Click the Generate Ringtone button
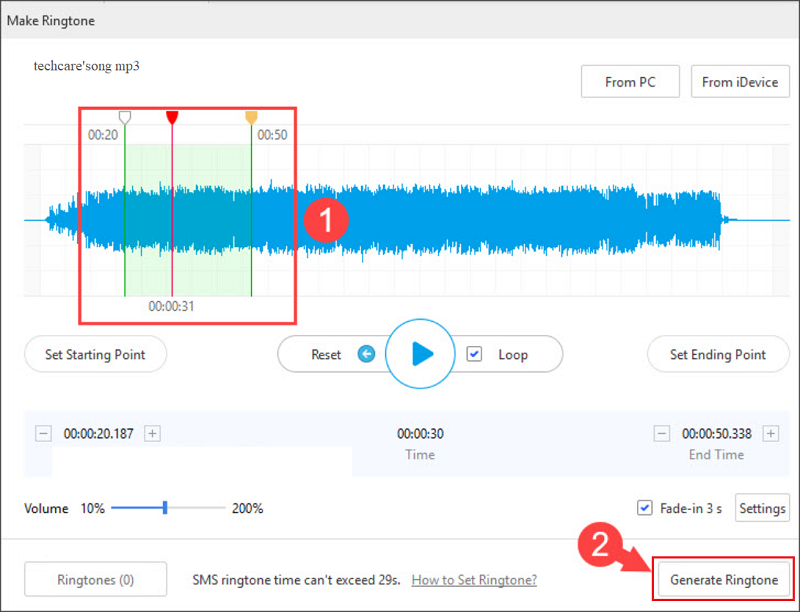Screen dimensions: 800x612 point(723,580)
